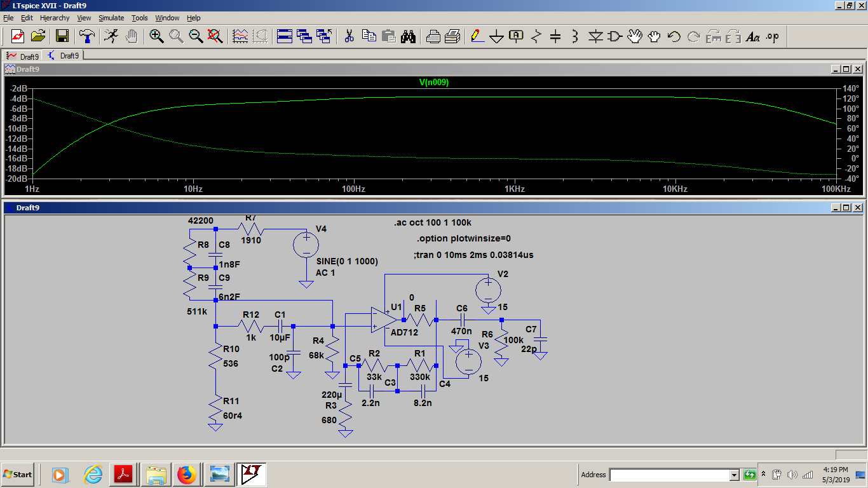Viewport: 868px width, 488px height.
Task: Expand the taskbar Address dropdown arrow
Action: click(x=735, y=475)
